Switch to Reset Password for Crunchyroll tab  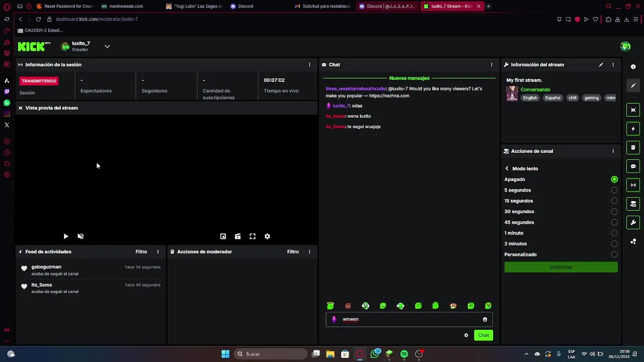65,7
